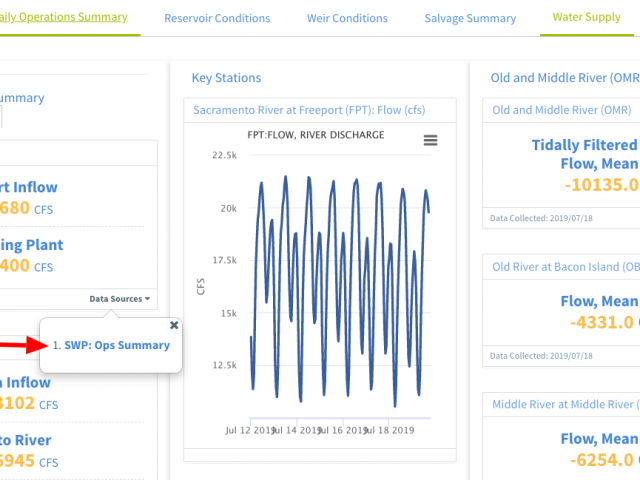Image resolution: width=640 pixels, height=480 pixels.
Task: Click the Data Collected date under Bacon Island card
Action: (x=541, y=356)
